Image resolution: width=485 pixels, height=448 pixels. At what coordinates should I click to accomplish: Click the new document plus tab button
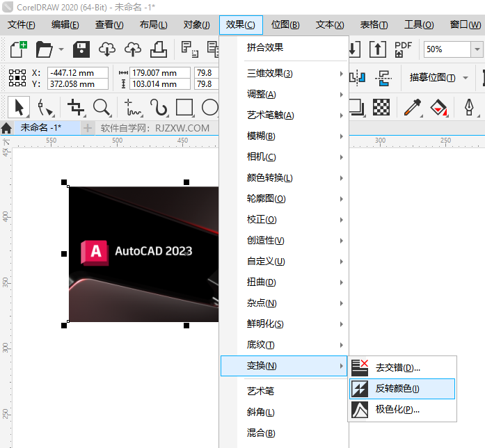88,128
